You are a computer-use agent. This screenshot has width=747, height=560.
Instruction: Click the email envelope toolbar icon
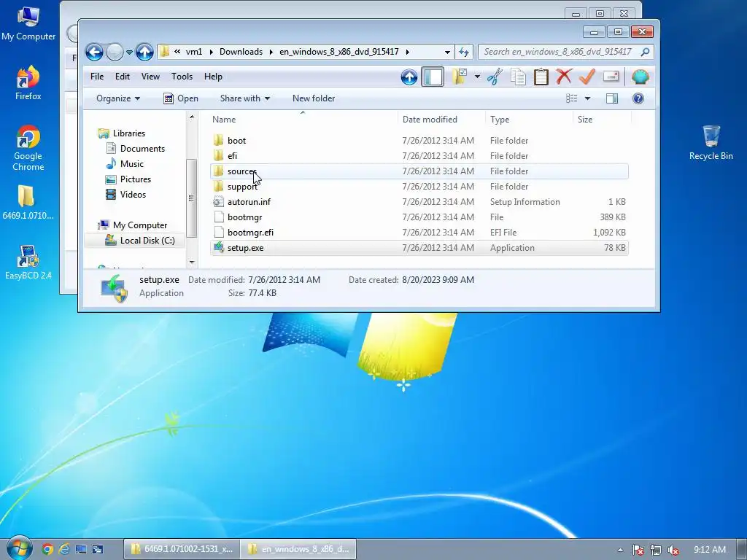coord(611,77)
